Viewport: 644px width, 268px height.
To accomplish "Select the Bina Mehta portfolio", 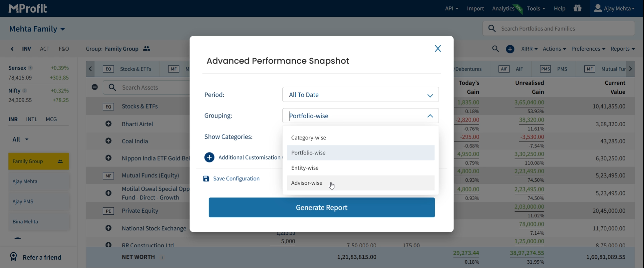I will pyautogui.click(x=39, y=222).
